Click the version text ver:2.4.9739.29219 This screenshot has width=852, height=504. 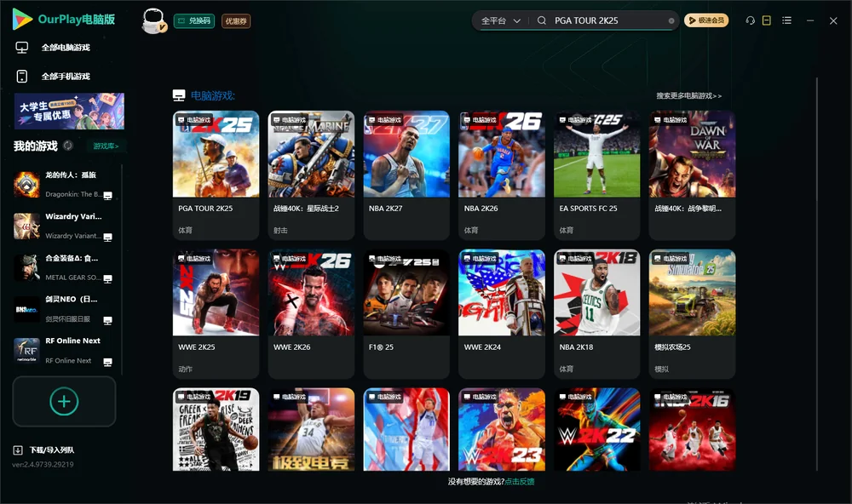click(43, 465)
